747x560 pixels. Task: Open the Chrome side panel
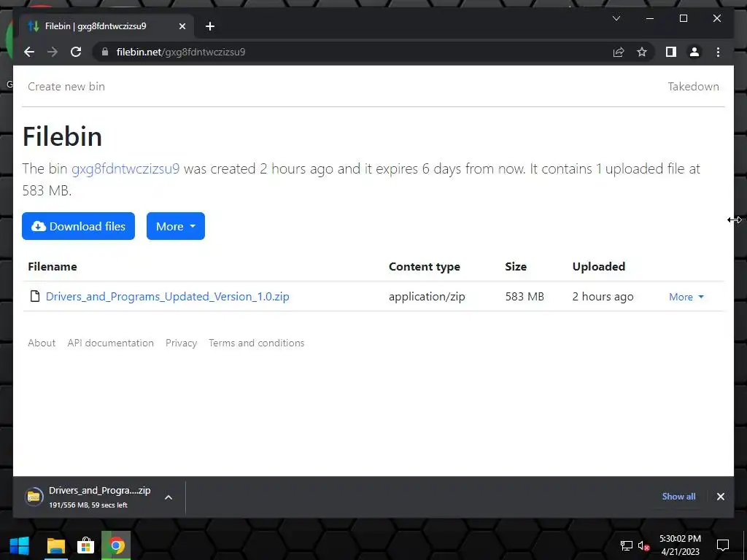point(671,52)
